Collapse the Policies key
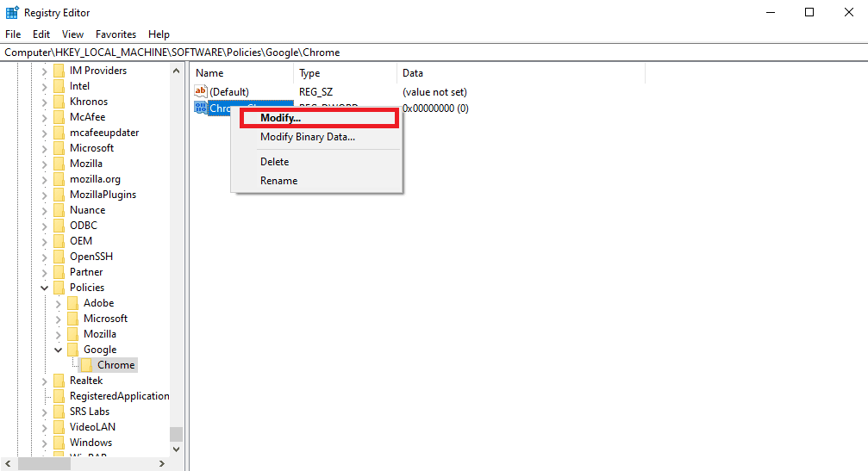868x471 pixels. [44, 288]
